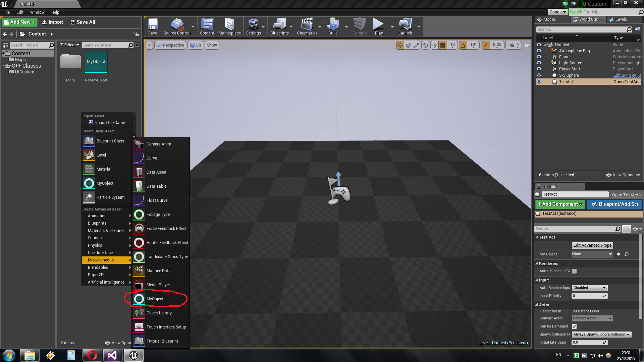Toggle Can be Damaged checkbox

tap(574, 326)
